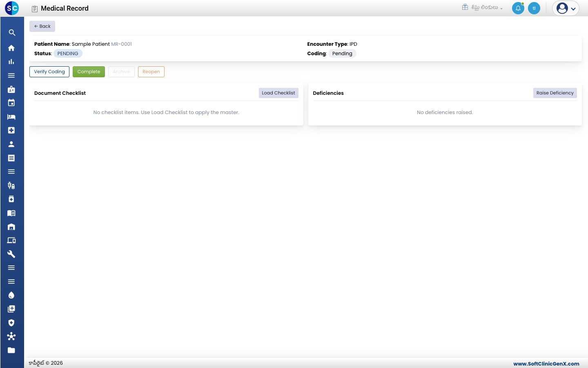588x368 pixels.
Task: Open the open-book sidebar icon
Action: [x=11, y=213]
